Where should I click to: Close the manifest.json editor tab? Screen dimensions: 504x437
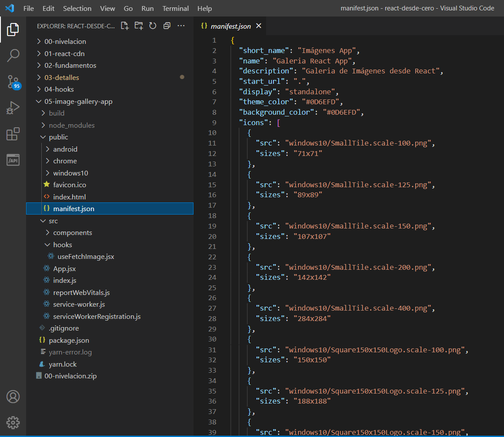(x=259, y=26)
